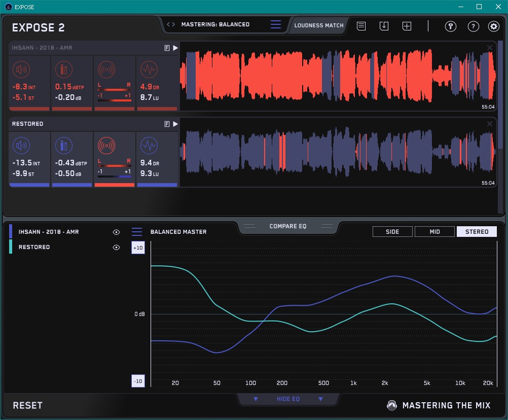Click loudness speaker icon on IHSAHN track
508x420 pixels.
20,69
